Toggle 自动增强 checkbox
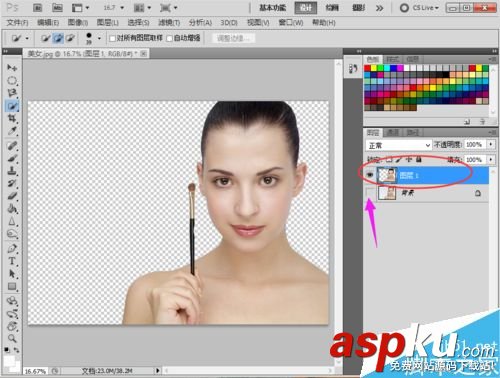The image size is (500, 378). 169,39
